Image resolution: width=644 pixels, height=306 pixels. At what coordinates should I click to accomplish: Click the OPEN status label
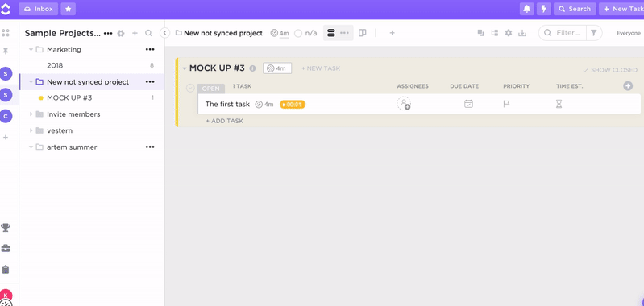coord(211,89)
